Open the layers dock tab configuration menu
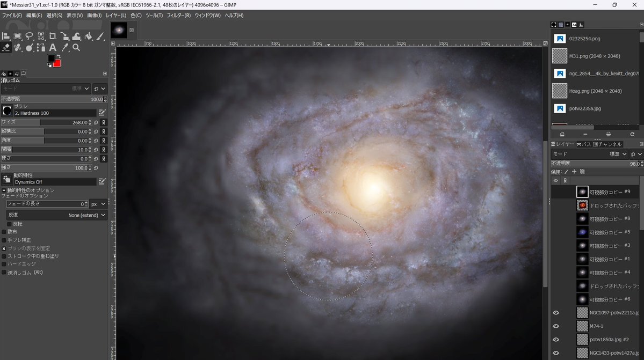This screenshot has width=644, height=360. [641, 144]
